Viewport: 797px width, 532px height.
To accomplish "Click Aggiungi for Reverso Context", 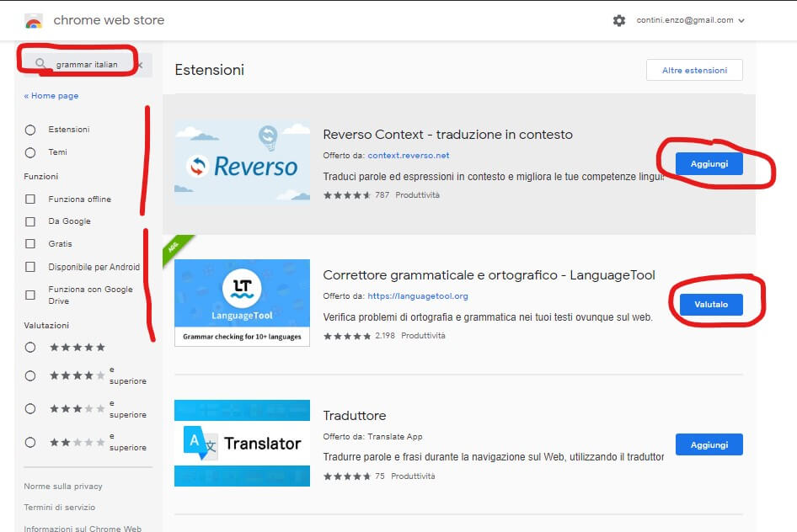I will 709,163.
